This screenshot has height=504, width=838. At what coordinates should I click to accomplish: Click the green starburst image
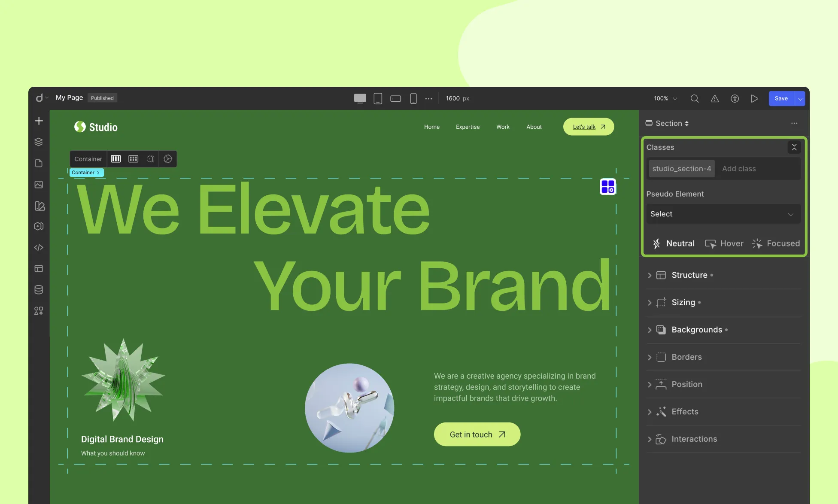click(123, 380)
